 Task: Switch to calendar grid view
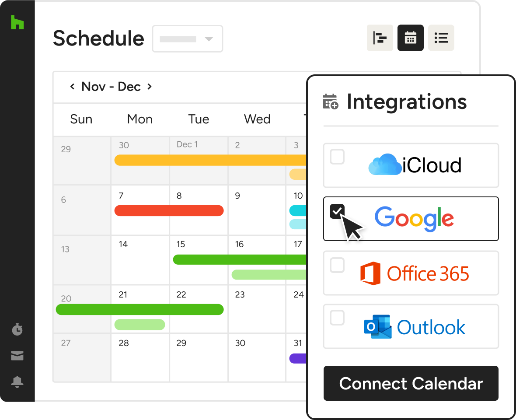coord(410,38)
